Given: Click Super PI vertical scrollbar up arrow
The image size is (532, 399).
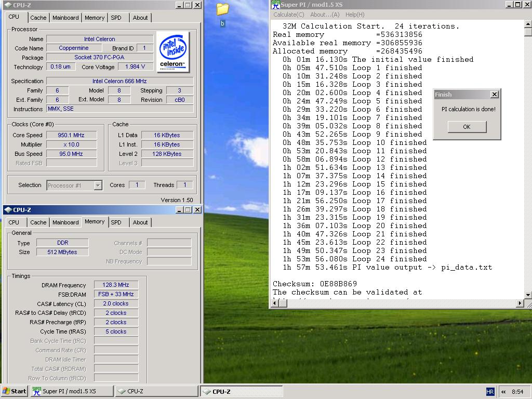Looking at the screenshot, I should click(x=528, y=24).
